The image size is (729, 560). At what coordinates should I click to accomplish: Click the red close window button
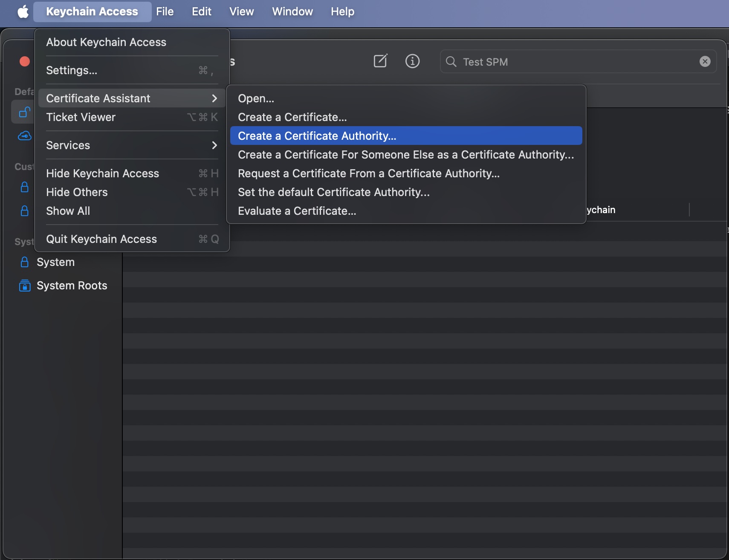coord(25,62)
